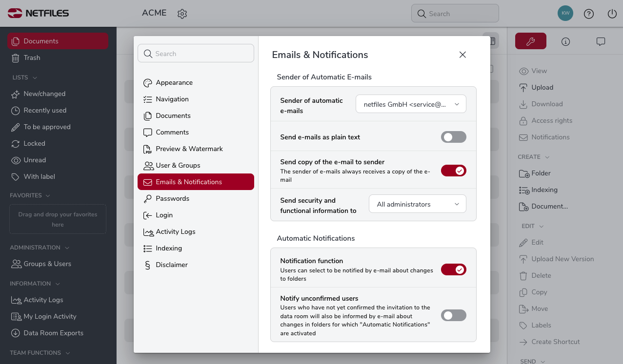Viewport: 623px width, 364px height.
Task: Click the KW user avatar
Action: pos(565,13)
